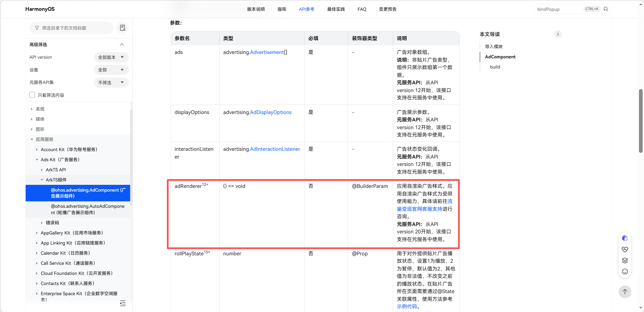
Task: Switch to the 最佳实践 tab
Action: click(336, 9)
